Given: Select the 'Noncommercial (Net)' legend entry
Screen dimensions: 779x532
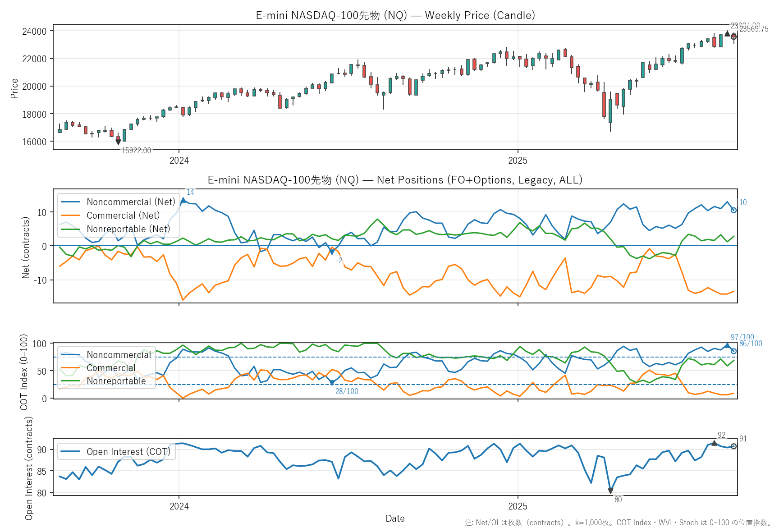Looking at the screenshot, I should tap(131, 202).
